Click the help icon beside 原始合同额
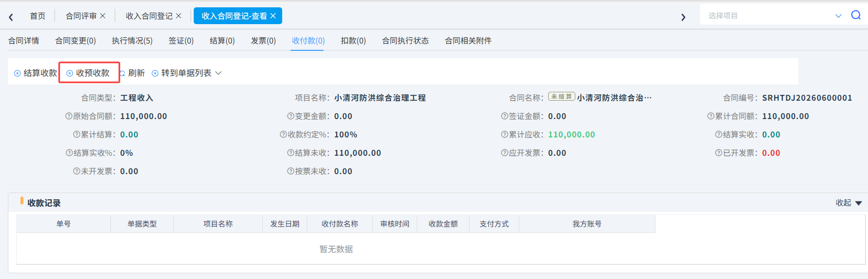868x279 pixels. [x=69, y=116]
